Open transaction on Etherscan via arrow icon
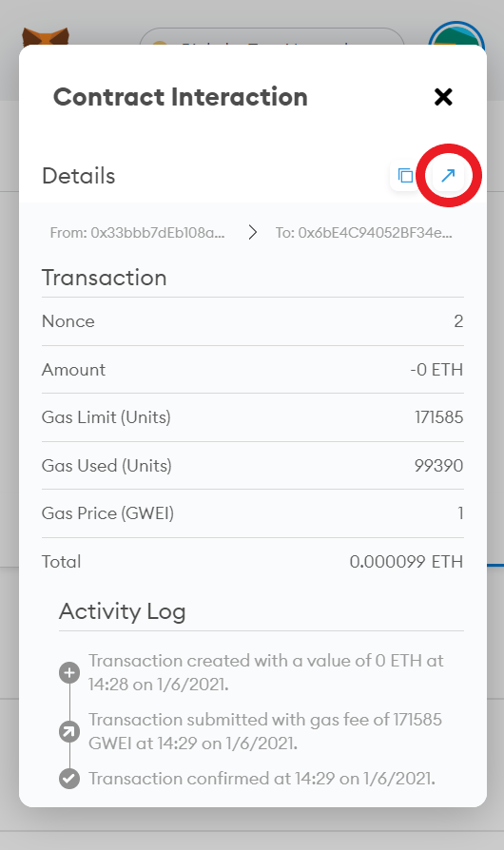The height and width of the screenshot is (850, 504). [448, 176]
